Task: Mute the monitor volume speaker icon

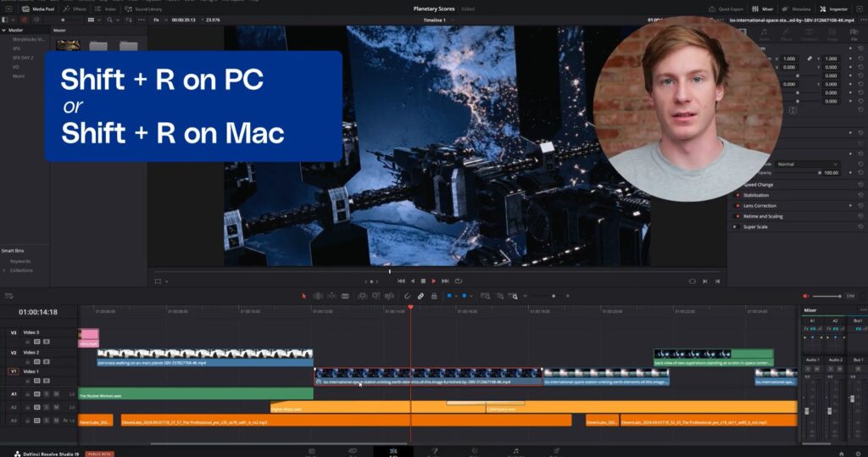Action: (806, 297)
